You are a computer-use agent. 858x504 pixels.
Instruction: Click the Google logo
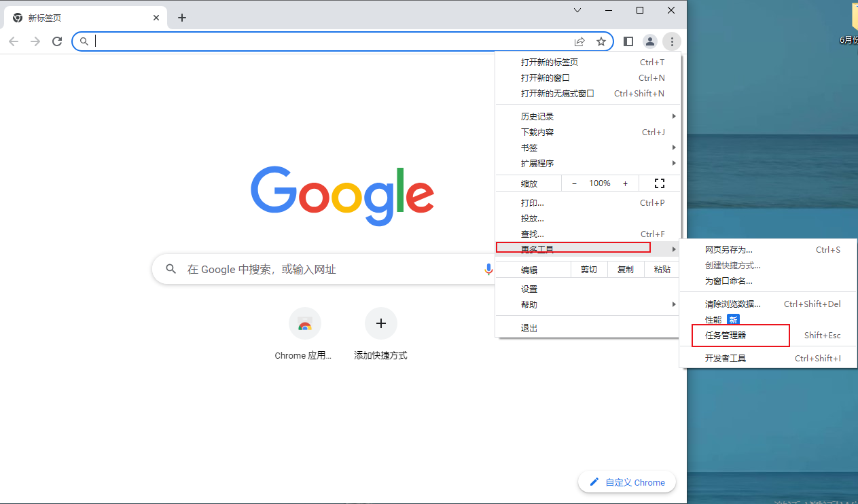[x=342, y=195]
